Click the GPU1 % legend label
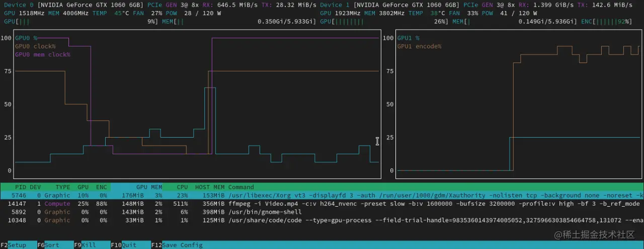644x249 pixels. tap(409, 38)
